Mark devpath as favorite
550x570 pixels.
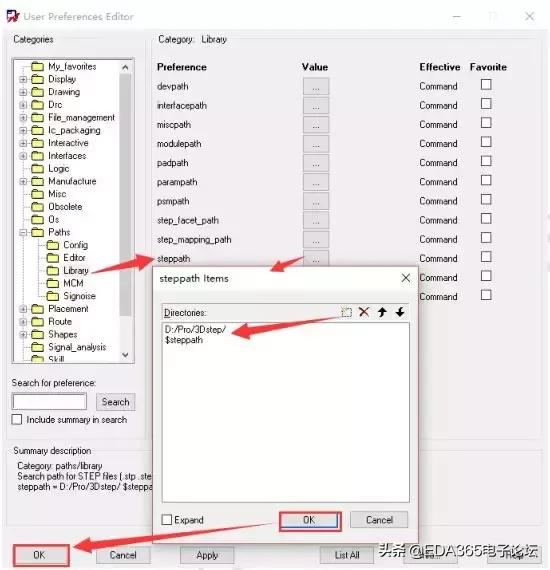point(486,84)
